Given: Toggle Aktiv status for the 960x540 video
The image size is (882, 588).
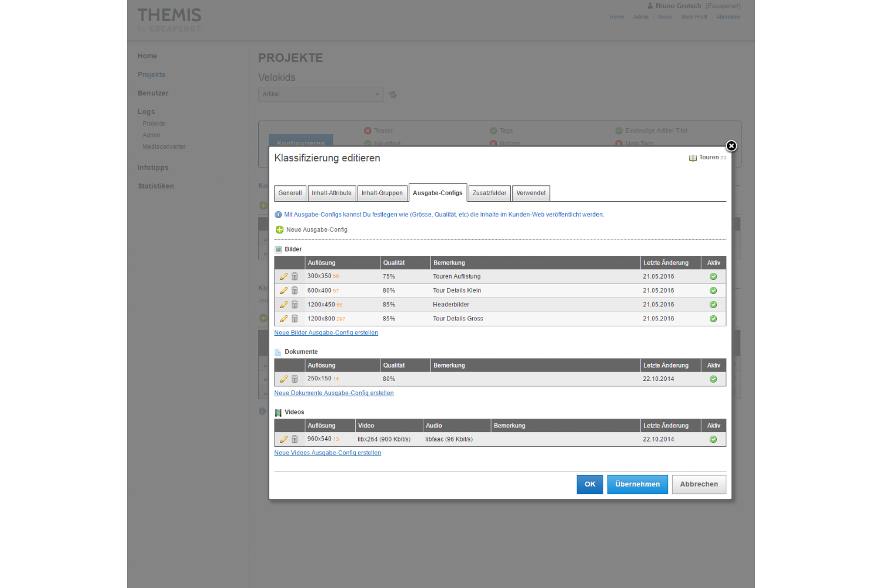Looking at the screenshot, I should click(x=713, y=439).
